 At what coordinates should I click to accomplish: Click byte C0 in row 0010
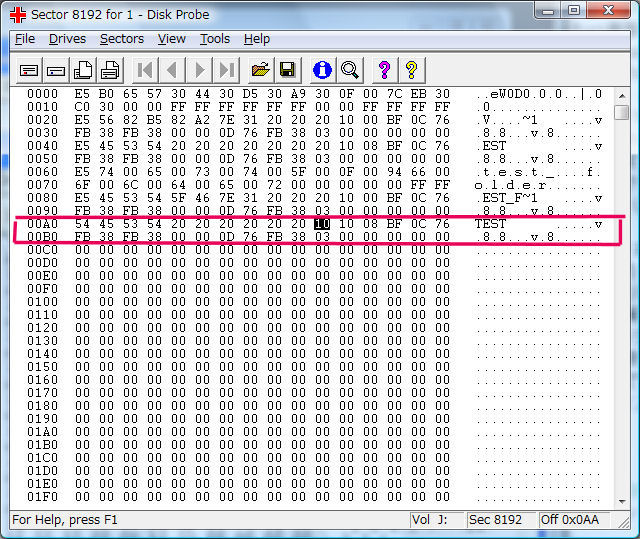pyautogui.click(x=82, y=107)
